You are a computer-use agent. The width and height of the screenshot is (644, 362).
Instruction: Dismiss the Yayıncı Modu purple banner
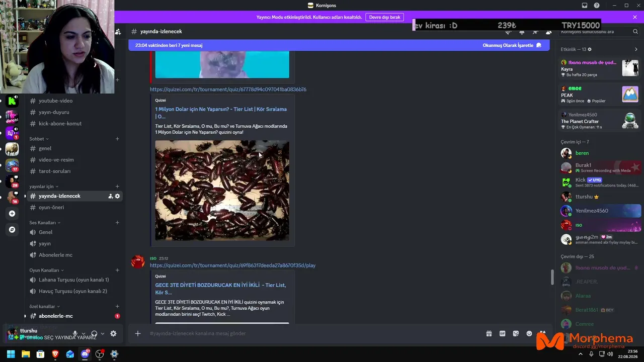[635, 17]
